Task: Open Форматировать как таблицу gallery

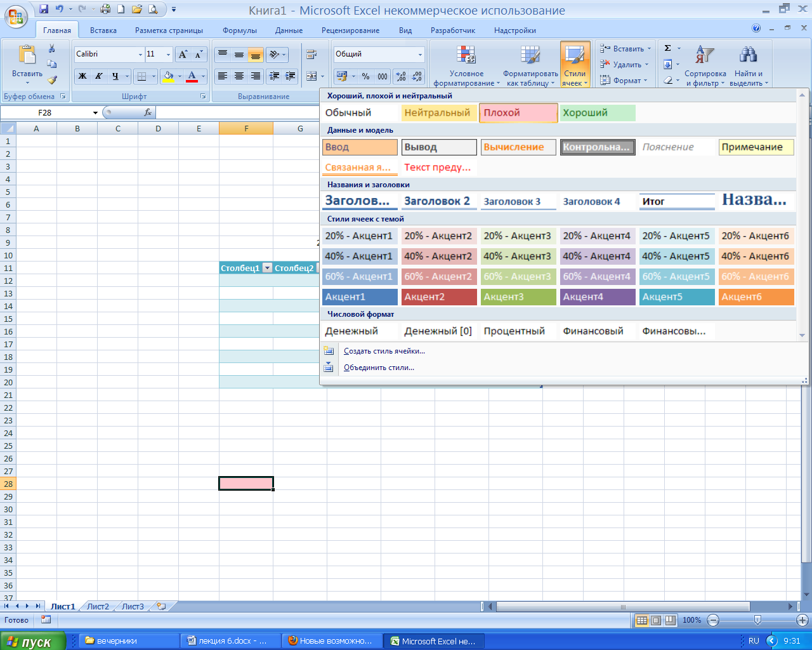Action: tap(530, 65)
